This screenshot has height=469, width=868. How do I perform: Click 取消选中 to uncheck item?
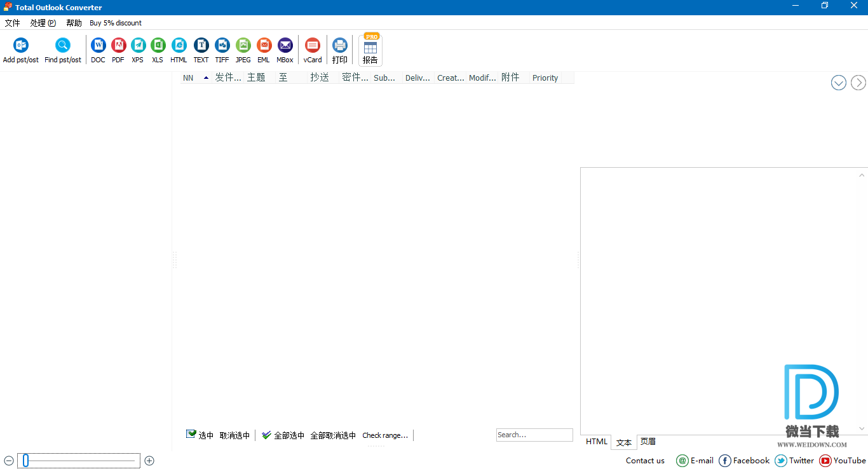tap(234, 435)
